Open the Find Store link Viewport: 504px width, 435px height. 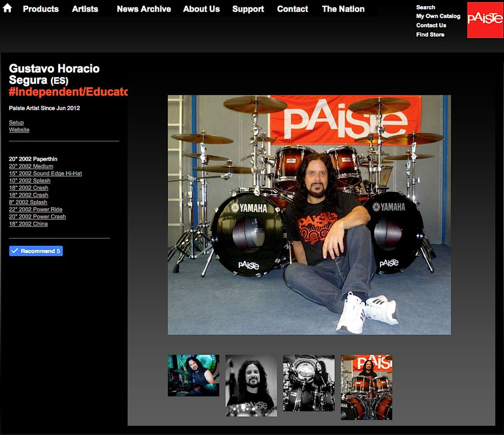430,34
